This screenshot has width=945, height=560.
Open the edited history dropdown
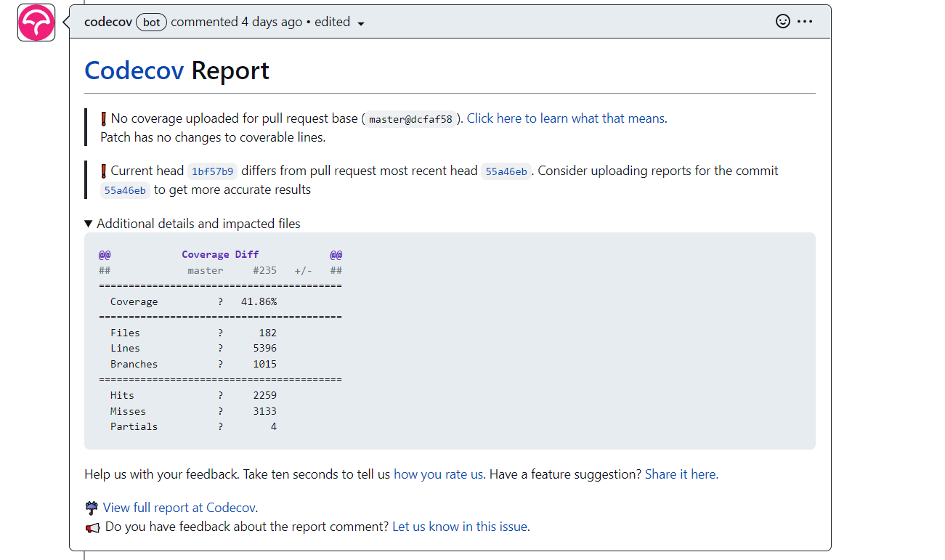(338, 22)
